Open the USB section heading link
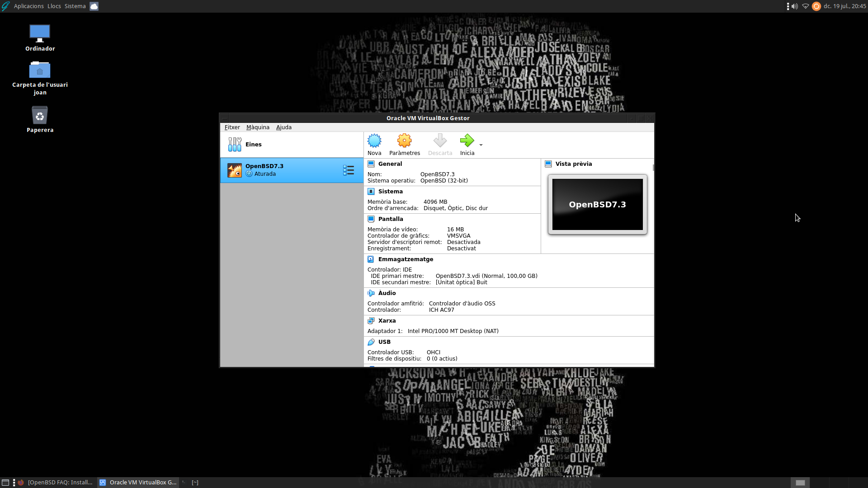 (384, 342)
